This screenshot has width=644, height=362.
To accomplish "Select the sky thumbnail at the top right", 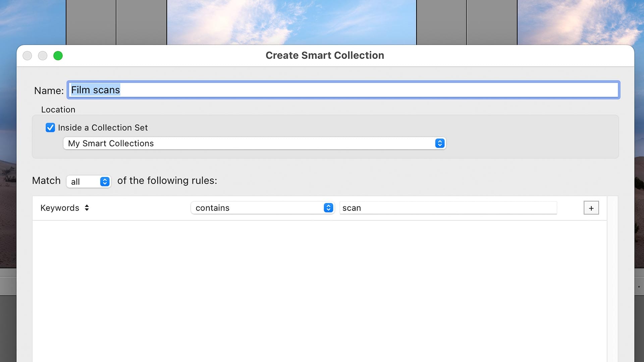I will [580, 22].
